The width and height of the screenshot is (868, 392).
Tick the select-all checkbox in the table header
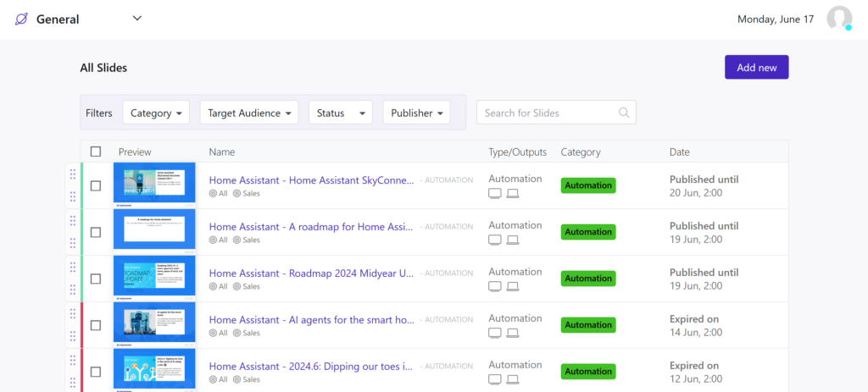click(x=96, y=152)
